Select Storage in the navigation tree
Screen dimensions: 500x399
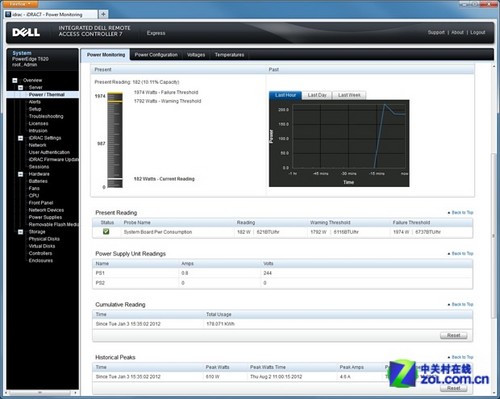pos(37,232)
